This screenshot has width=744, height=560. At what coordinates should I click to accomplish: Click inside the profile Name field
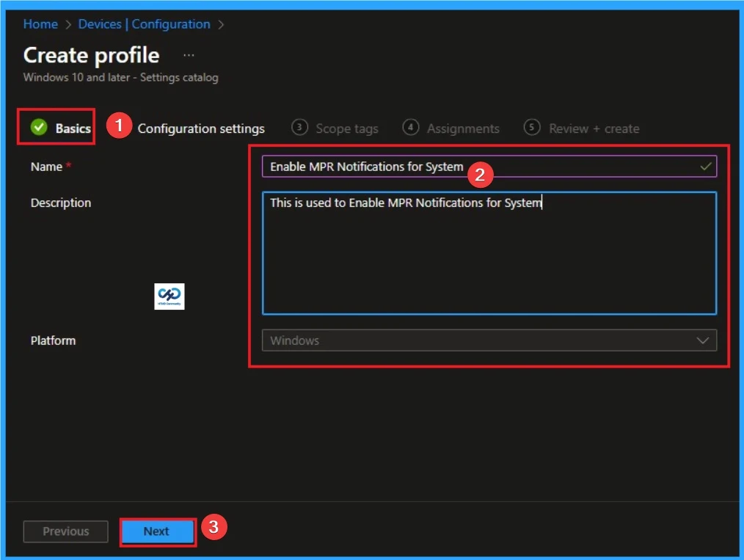pos(440,167)
